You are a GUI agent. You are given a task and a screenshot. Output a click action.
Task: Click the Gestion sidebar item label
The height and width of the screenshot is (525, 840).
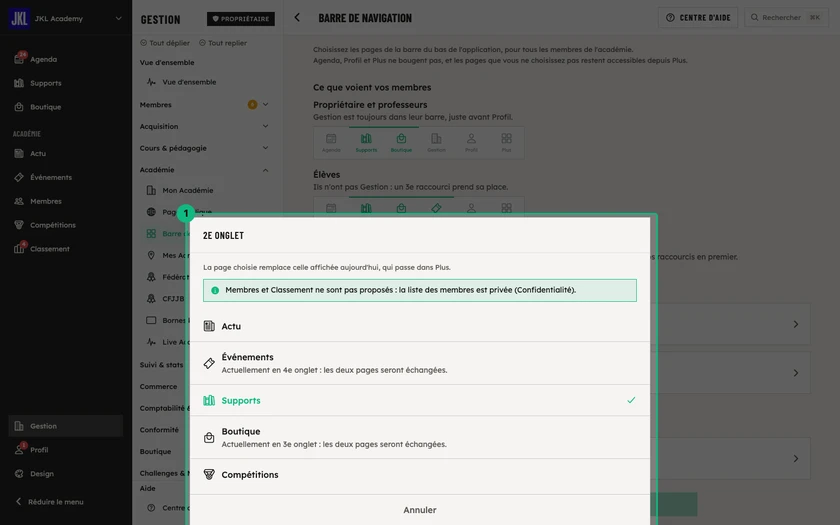43,426
